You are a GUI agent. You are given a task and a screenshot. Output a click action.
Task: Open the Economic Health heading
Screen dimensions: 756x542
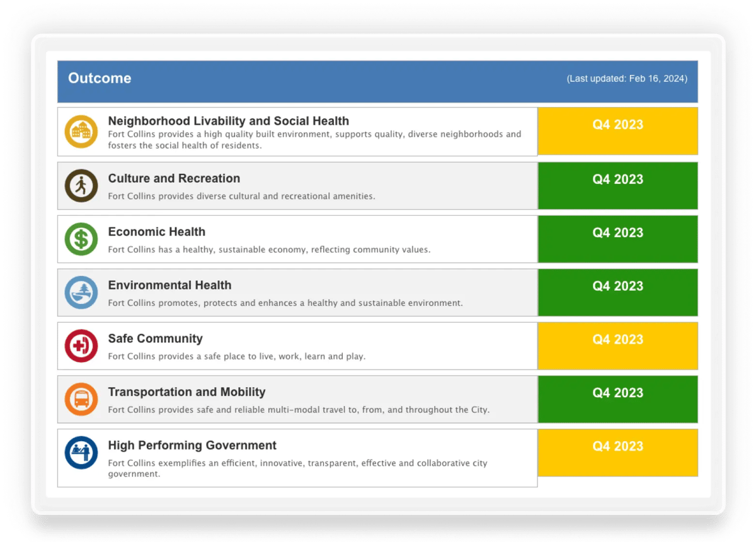pyautogui.click(x=156, y=232)
